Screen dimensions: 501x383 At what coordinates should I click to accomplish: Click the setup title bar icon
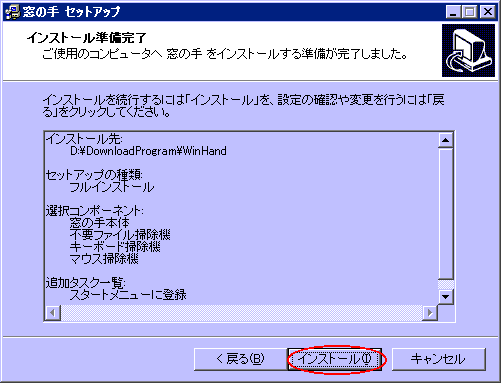coord(13,12)
